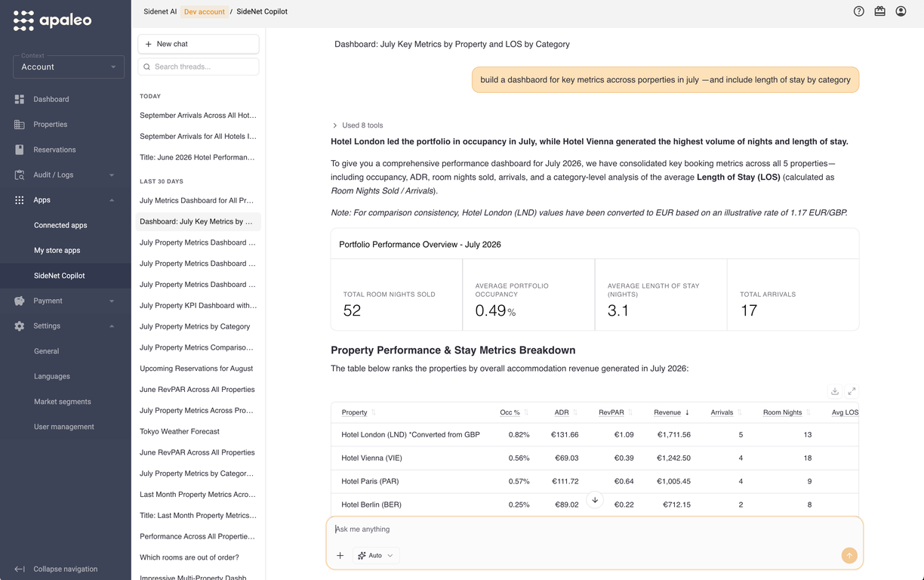Click sort icon next to RevPAR column
The image size is (924, 580).
point(630,412)
